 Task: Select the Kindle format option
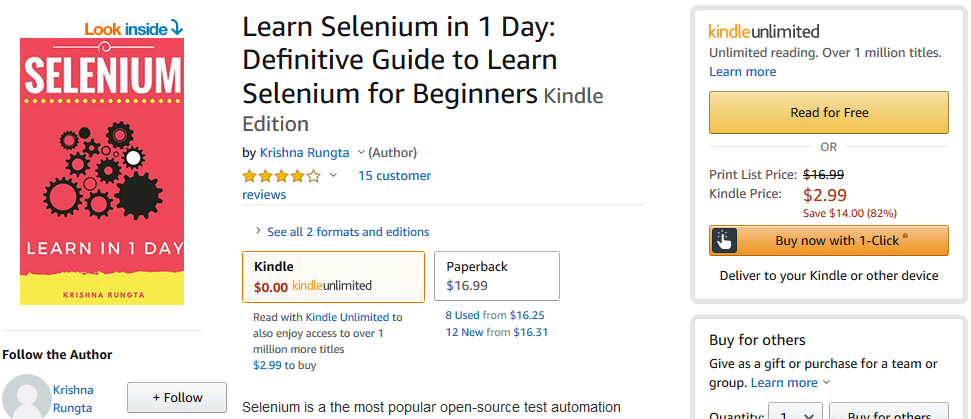tap(333, 277)
